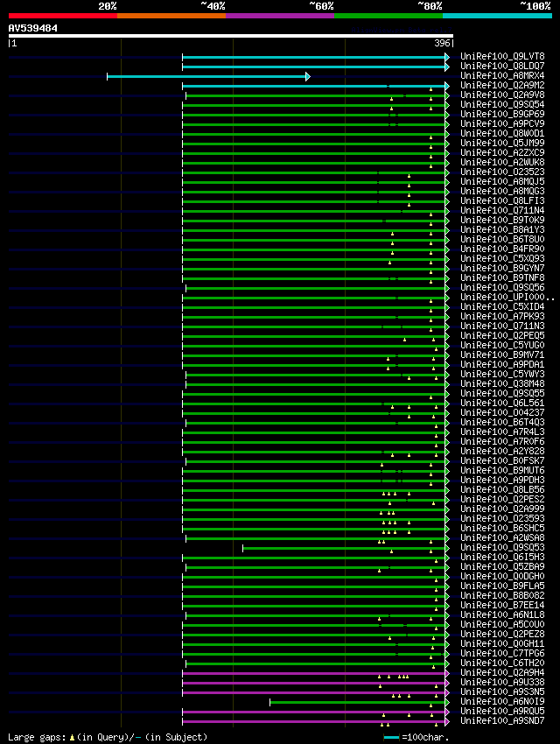The width and height of the screenshot is (560, 744).
Task: Click the UniRef100_B8A1Y3 label
Action: 502,229
